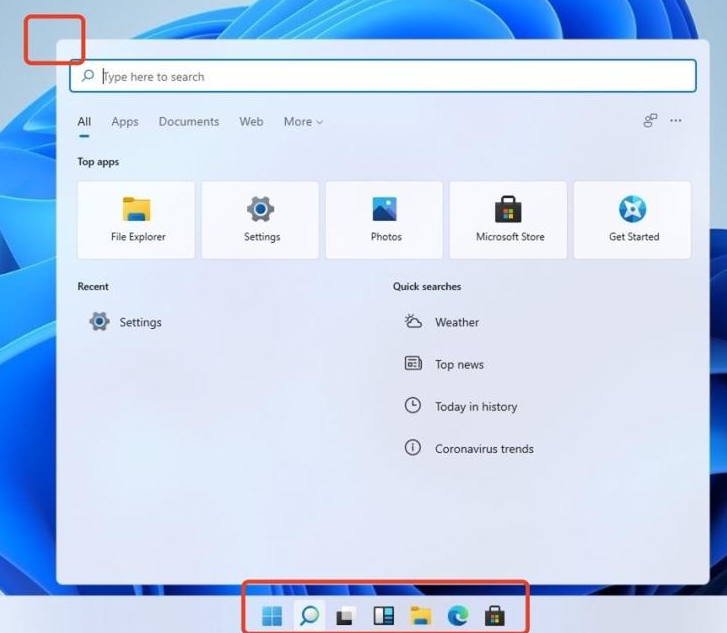Image resolution: width=727 pixels, height=633 pixels.
Task: Click the Type here to search field
Action: [390, 77]
